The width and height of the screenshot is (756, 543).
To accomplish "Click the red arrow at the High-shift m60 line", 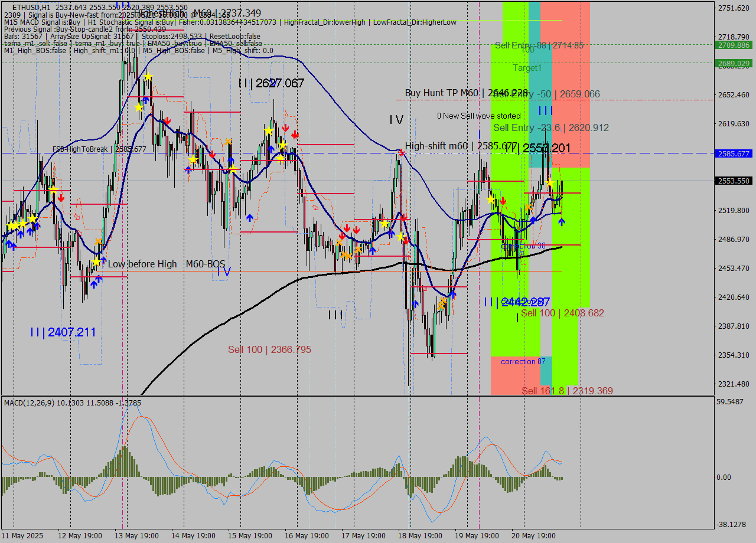I will coord(402,153).
